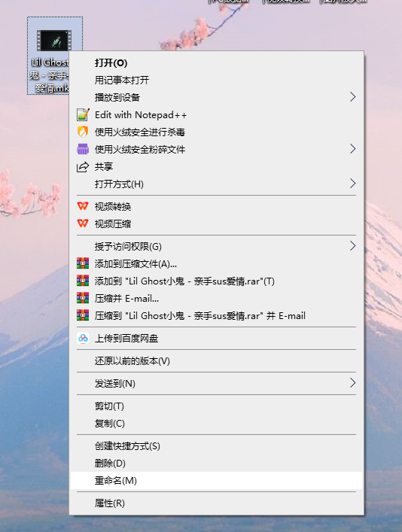Select 用记事本打开 menu entry
The image size is (402, 532).
(x=216, y=80)
